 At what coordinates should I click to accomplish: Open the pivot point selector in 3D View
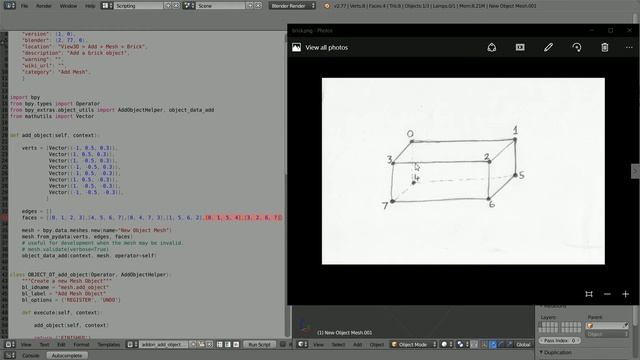[462, 344]
